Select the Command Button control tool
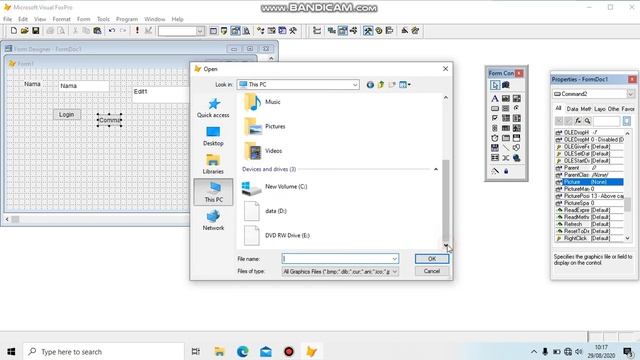 coord(495,108)
